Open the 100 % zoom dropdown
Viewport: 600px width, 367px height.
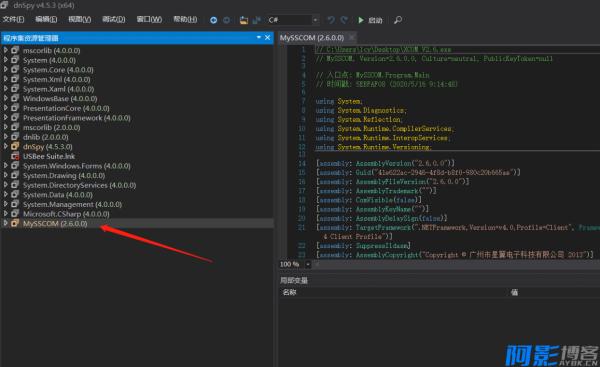tap(308, 264)
